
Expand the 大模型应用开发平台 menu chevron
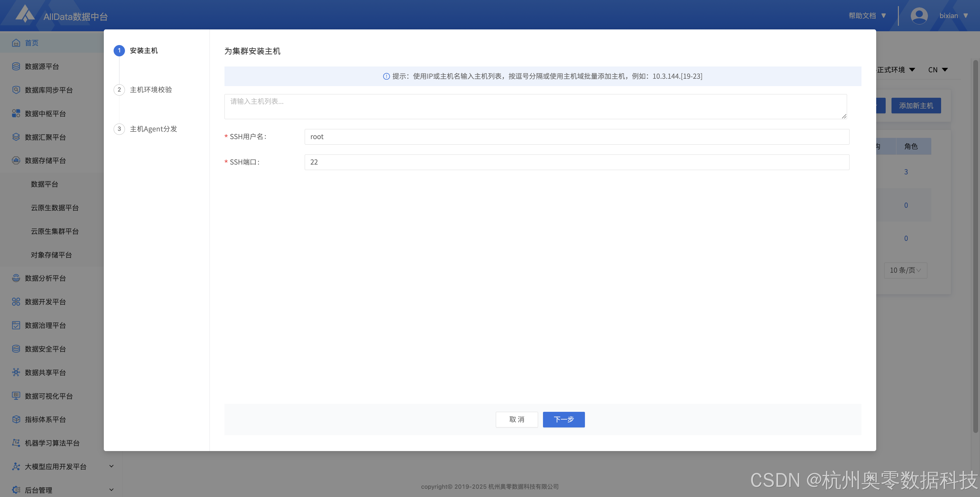111,466
